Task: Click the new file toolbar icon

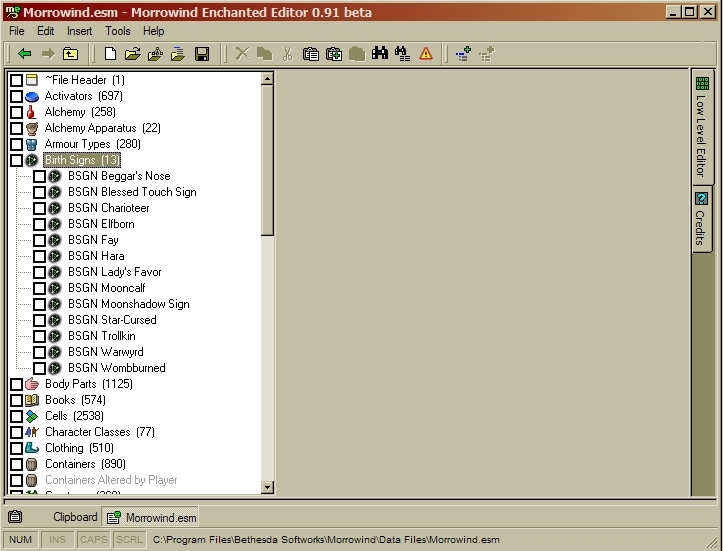Action: coord(110,54)
